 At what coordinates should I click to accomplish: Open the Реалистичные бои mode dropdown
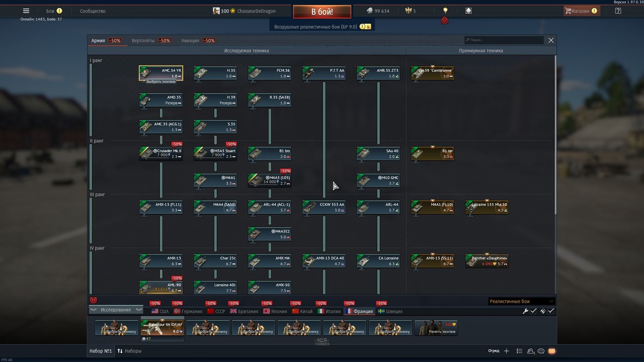[522, 301]
